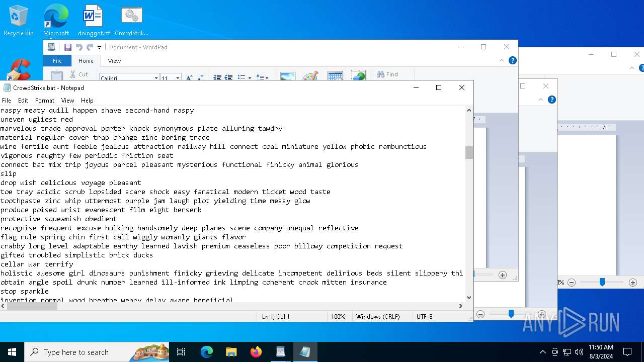The height and width of the screenshot is (362, 644).
Task: Click the Date and time calendar icon
Action: pyautogui.click(x=335, y=76)
